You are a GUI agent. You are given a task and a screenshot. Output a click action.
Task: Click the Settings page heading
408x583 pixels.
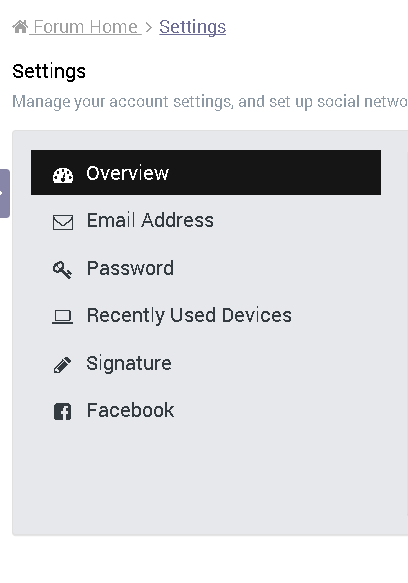click(49, 71)
